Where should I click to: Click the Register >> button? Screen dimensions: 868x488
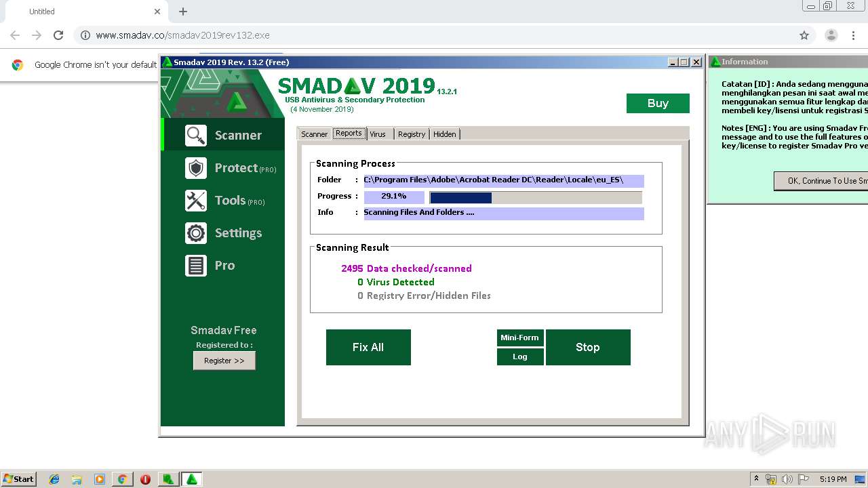point(224,361)
